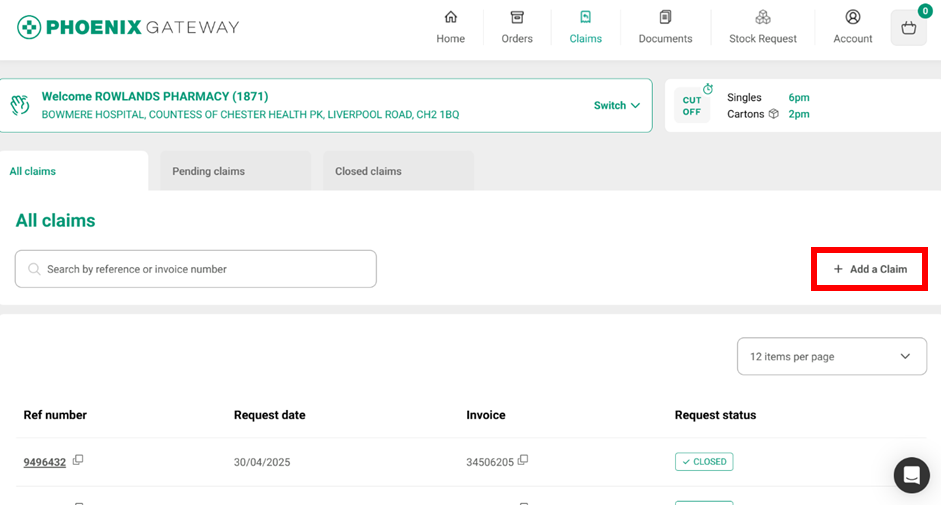Viewport: 941px width, 505px height.
Task: Copy invoice number 34506205
Action: pyautogui.click(x=523, y=460)
